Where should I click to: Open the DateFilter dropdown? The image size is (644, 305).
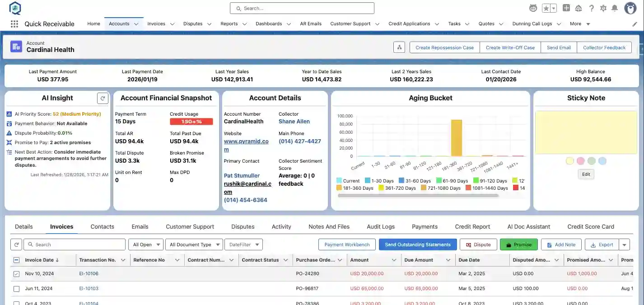pyautogui.click(x=243, y=244)
